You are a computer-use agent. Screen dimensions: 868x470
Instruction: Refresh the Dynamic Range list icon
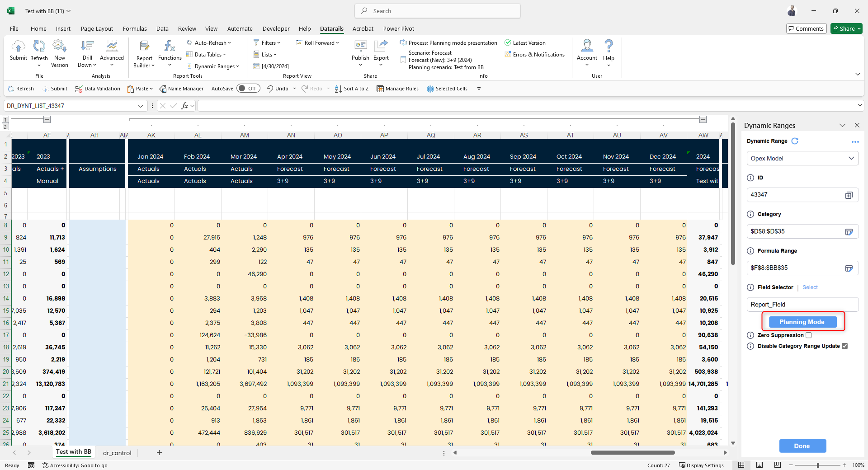point(795,141)
